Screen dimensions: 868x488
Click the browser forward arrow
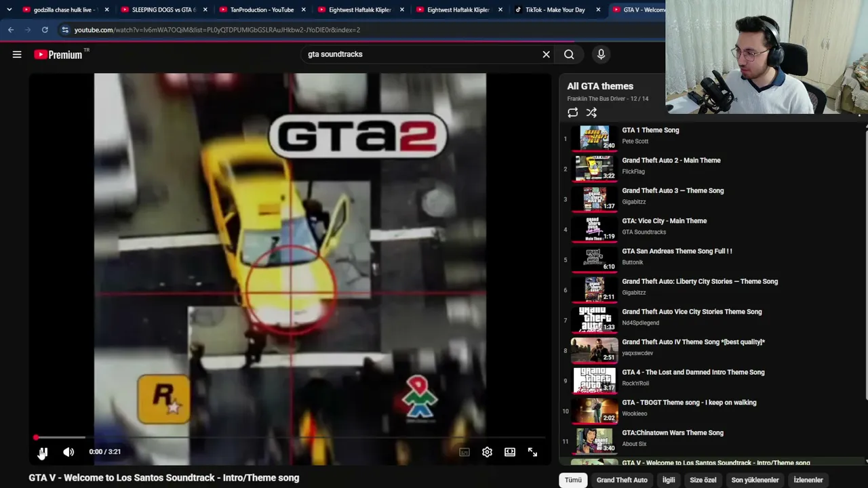28,30
